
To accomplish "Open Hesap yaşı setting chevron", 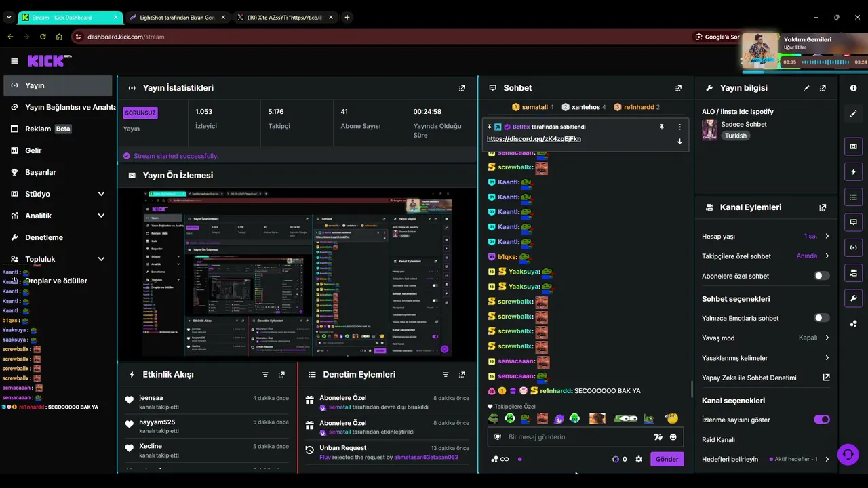I will 827,237.
